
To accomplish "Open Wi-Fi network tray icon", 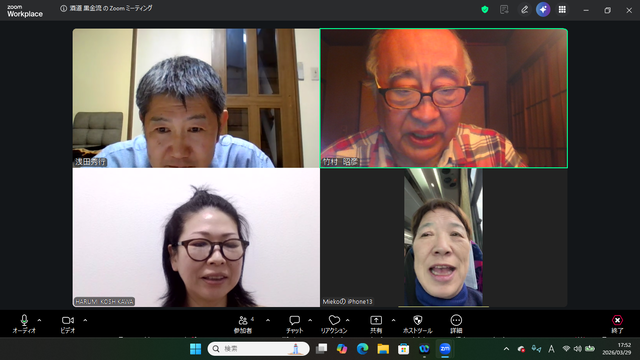I will [x=566, y=349].
